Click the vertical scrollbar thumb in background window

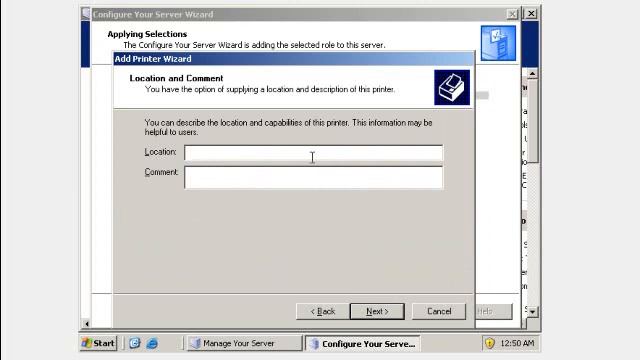coord(532,120)
